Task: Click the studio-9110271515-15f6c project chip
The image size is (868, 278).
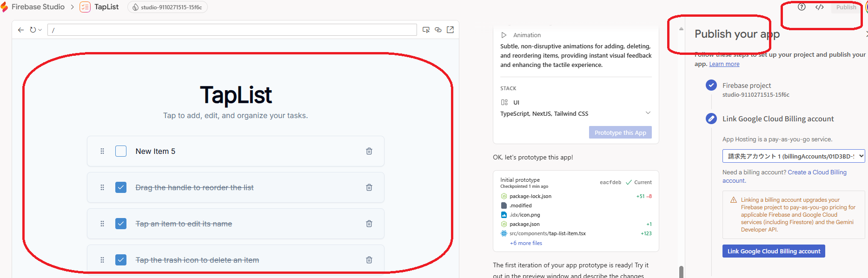Action: 167,7
